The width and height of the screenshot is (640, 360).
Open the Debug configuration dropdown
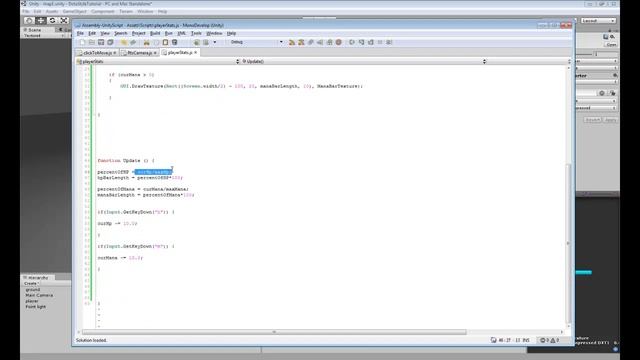point(256,42)
